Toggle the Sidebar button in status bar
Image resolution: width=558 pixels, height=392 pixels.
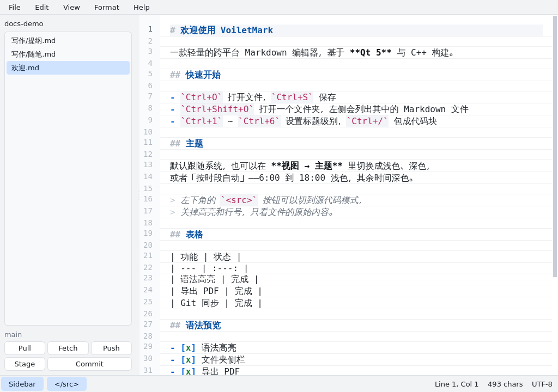[x=22, y=384]
